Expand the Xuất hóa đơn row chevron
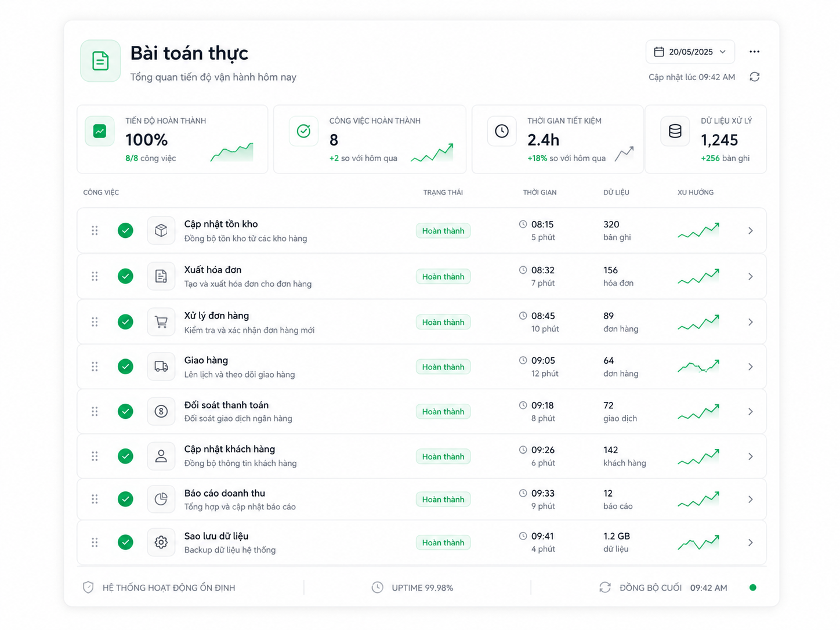840x630 pixels. click(x=751, y=277)
